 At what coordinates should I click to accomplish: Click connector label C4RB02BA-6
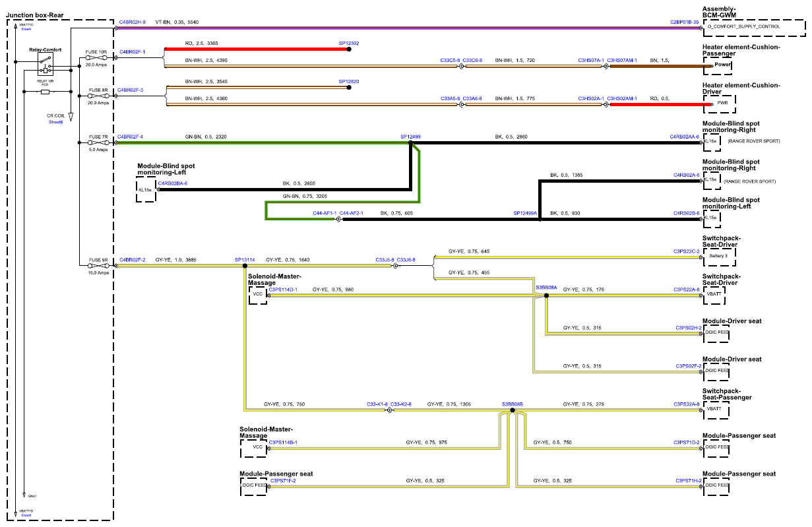tap(173, 183)
